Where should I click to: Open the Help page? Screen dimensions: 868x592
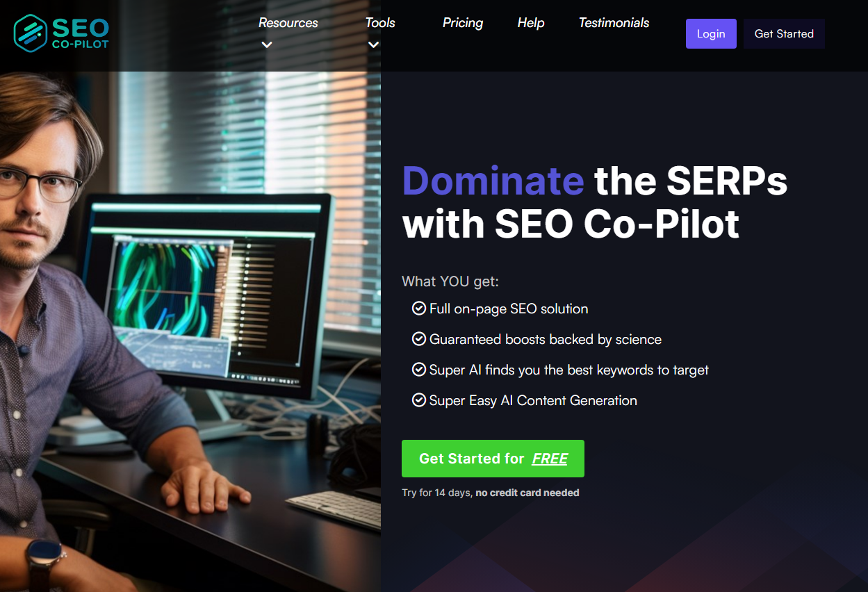[x=531, y=23]
